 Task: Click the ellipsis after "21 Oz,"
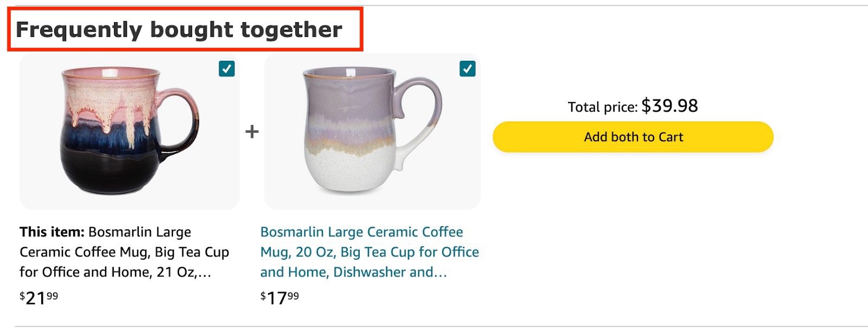(x=205, y=273)
